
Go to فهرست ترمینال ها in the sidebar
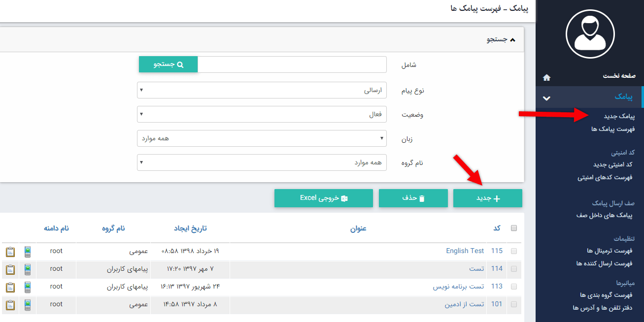tap(610, 251)
